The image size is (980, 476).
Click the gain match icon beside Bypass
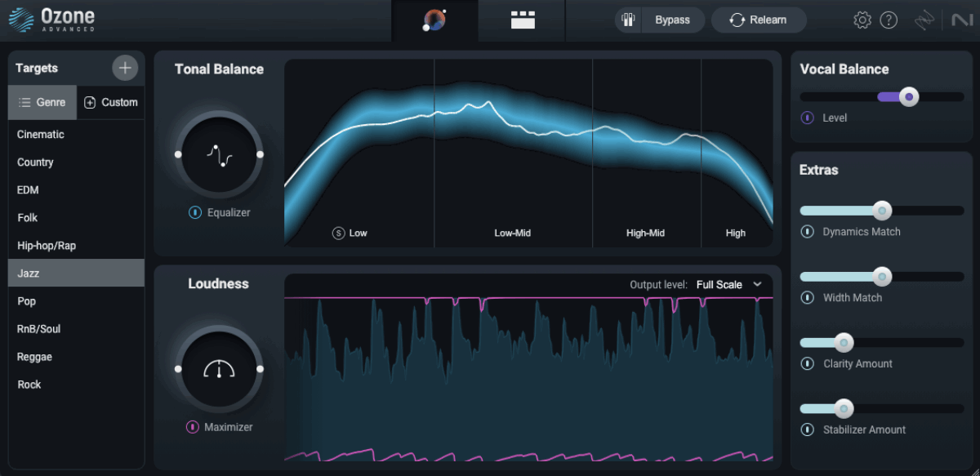tap(629, 20)
